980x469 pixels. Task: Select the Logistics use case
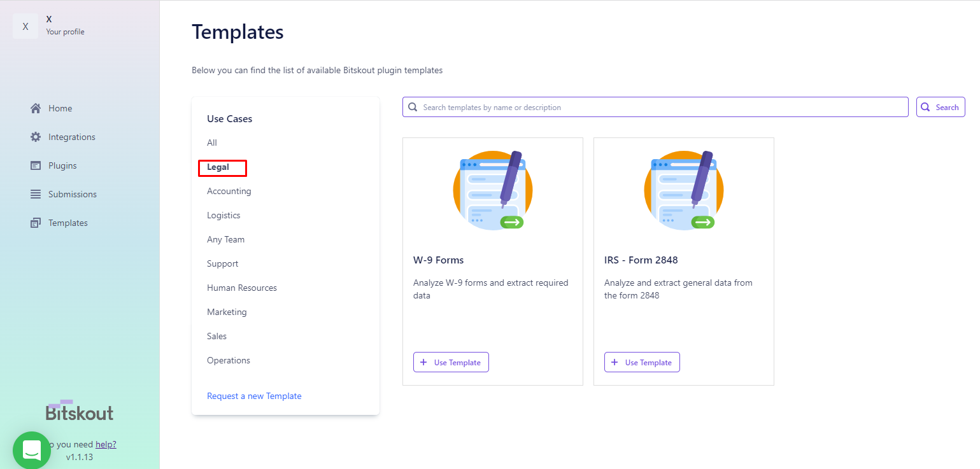click(224, 215)
